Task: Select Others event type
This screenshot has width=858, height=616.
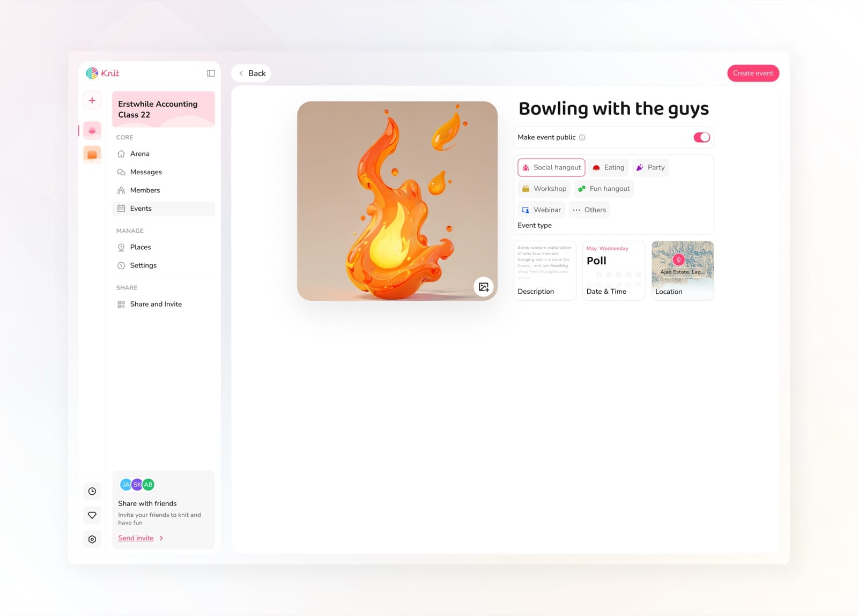Action: pos(589,210)
